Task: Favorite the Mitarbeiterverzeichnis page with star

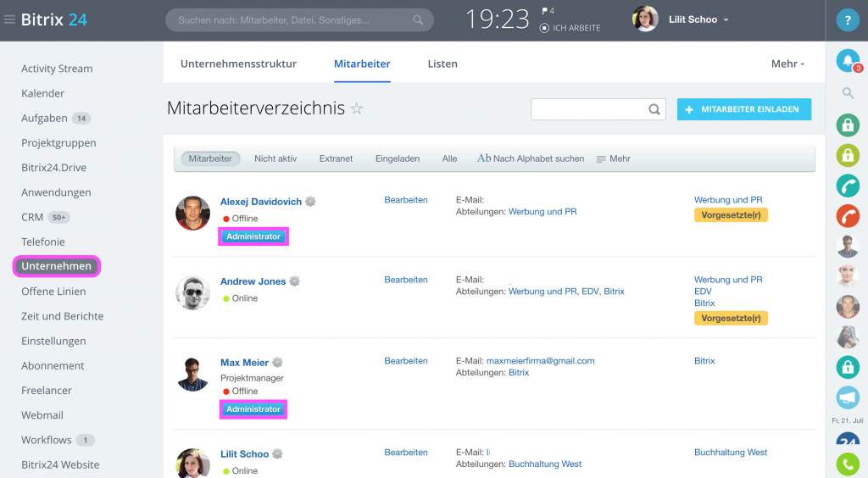Action: (357, 108)
